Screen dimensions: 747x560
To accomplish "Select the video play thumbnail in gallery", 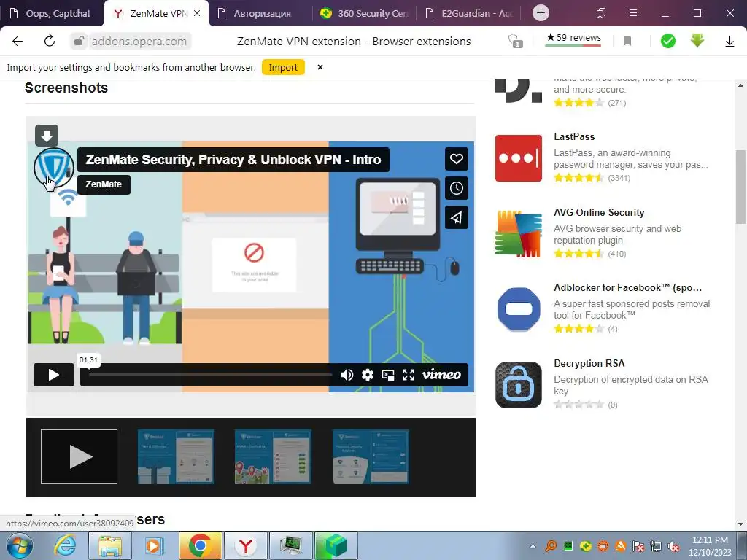I will point(79,456).
